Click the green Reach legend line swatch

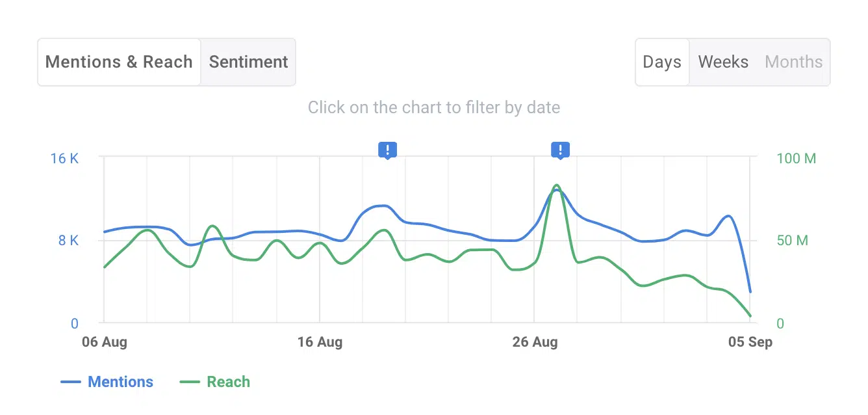pos(189,382)
